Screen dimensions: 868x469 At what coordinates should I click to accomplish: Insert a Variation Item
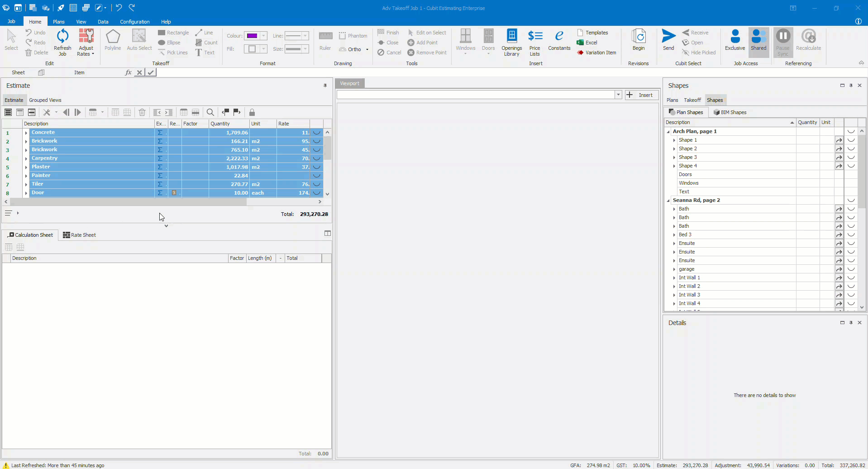click(596, 53)
